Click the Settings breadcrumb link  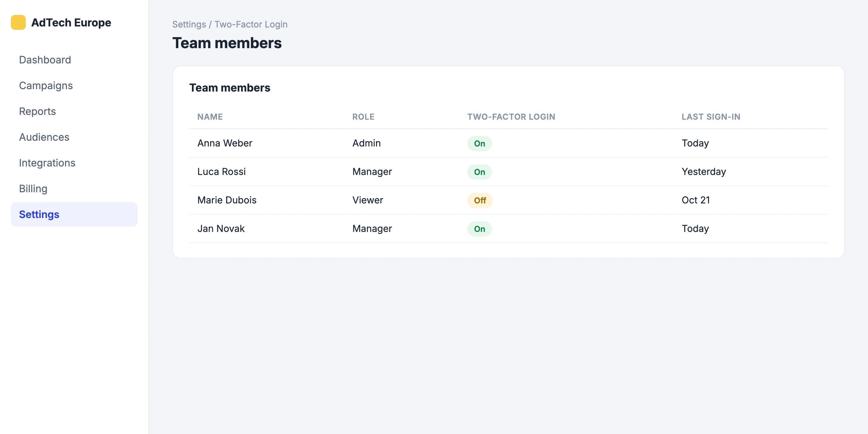coord(189,24)
